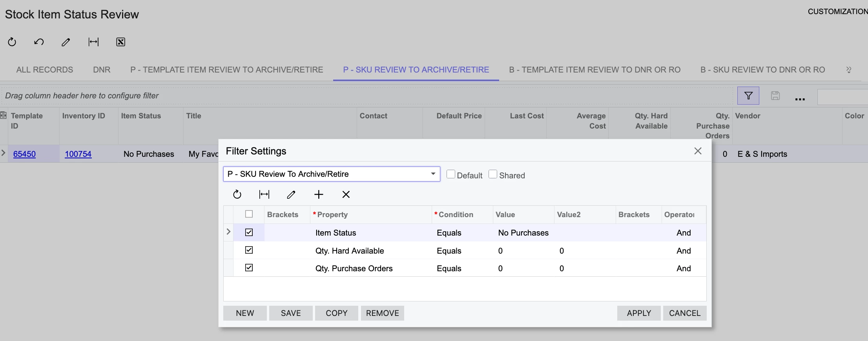The width and height of the screenshot is (868, 341).
Task: Open the filter name dropdown in Filter Settings
Action: point(433,174)
